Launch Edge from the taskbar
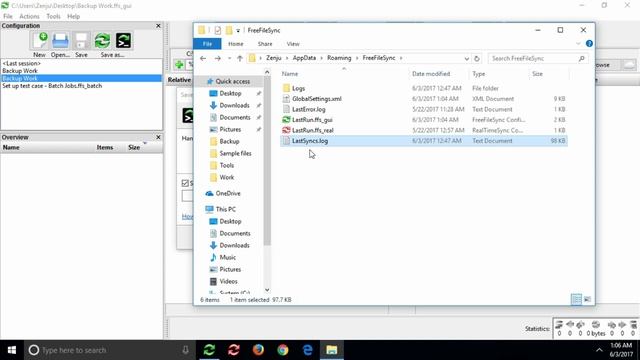This screenshot has height=360, width=640. [307, 350]
